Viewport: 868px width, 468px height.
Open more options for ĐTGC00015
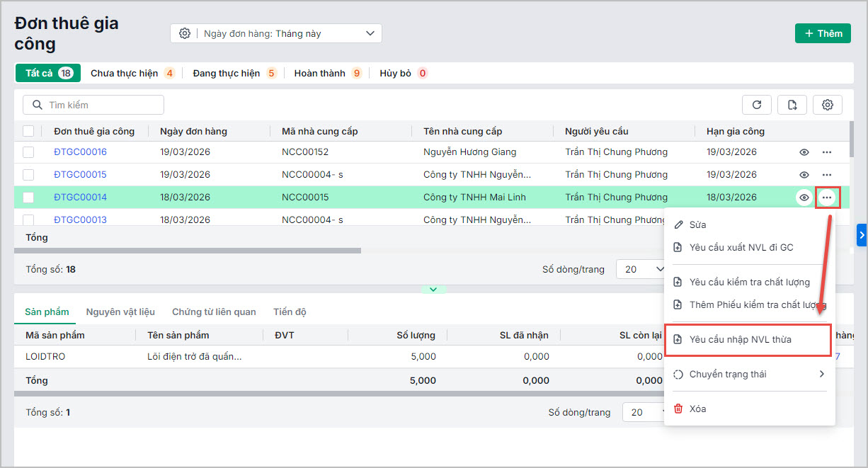click(826, 175)
